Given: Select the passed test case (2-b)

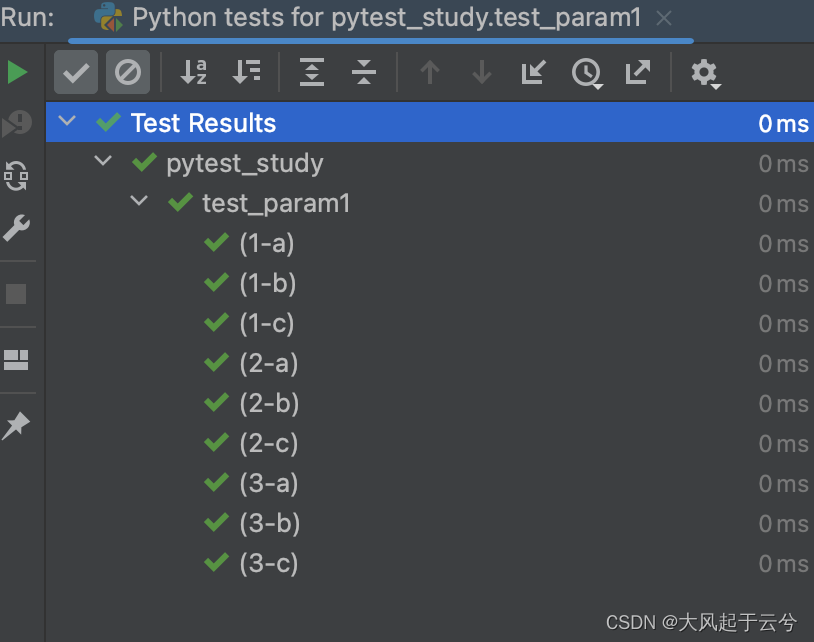Looking at the screenshot, I should point(265,403).
